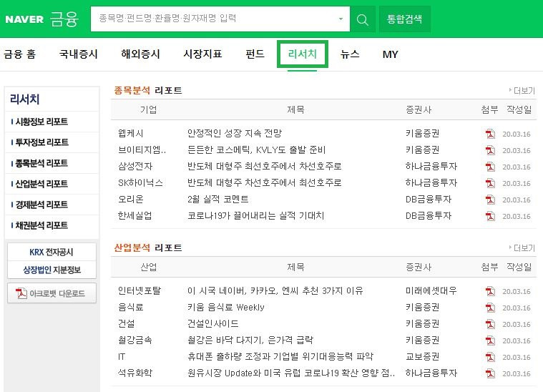The image size is (543, 392).
Task: Open report 휴대폰 출하량 조정과 기업별 위기대응능력
Action: click(280, 357)
